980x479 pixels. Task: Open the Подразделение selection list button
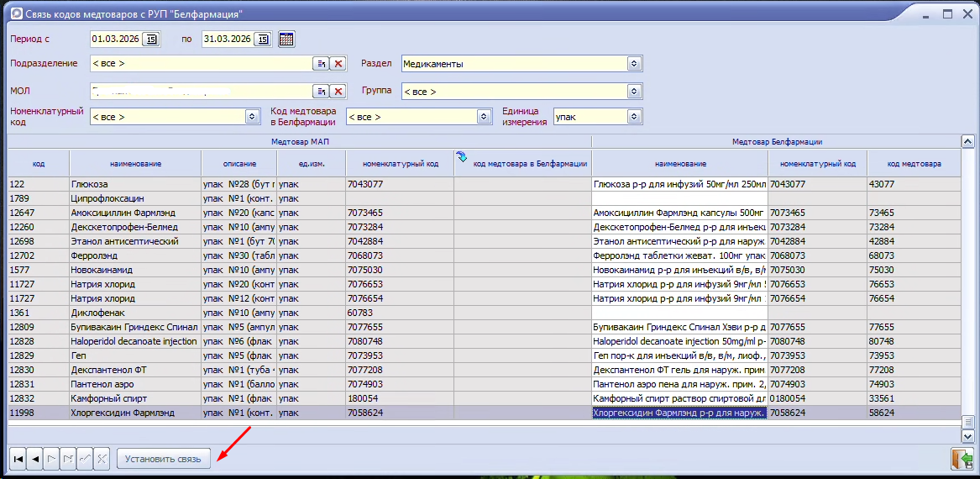[x=321, y=64]
